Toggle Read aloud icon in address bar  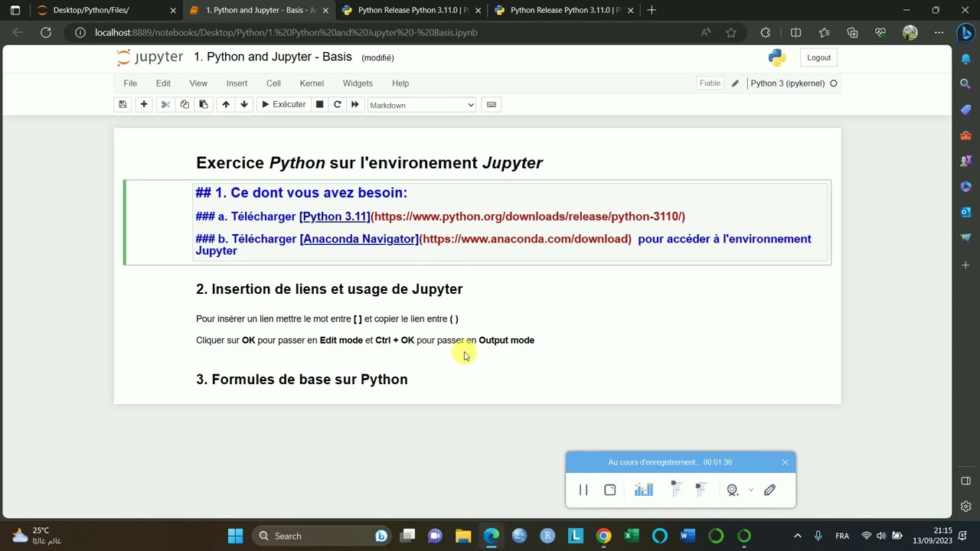tap(706, 32)
